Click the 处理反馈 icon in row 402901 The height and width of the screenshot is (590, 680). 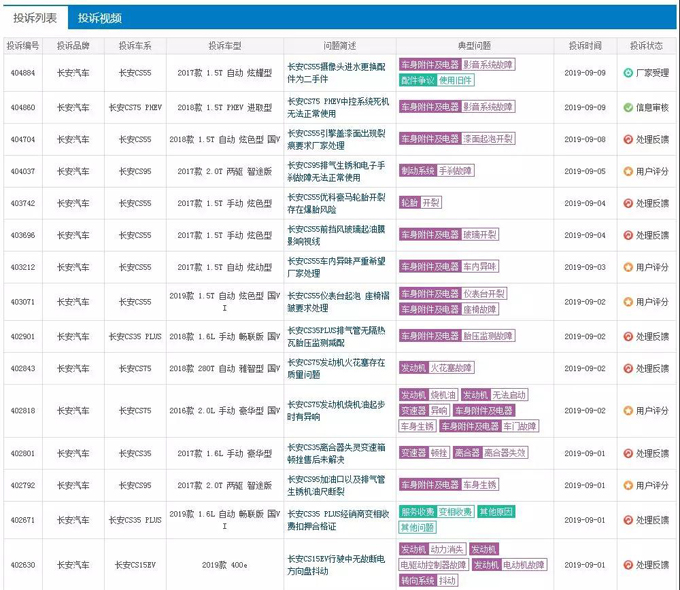[628, 336]
